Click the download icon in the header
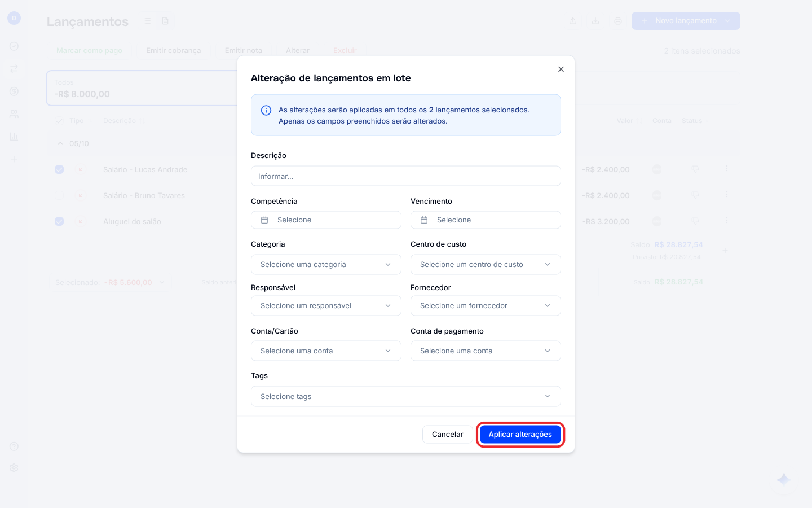This screenshot has width=812, height=508. 595,21
